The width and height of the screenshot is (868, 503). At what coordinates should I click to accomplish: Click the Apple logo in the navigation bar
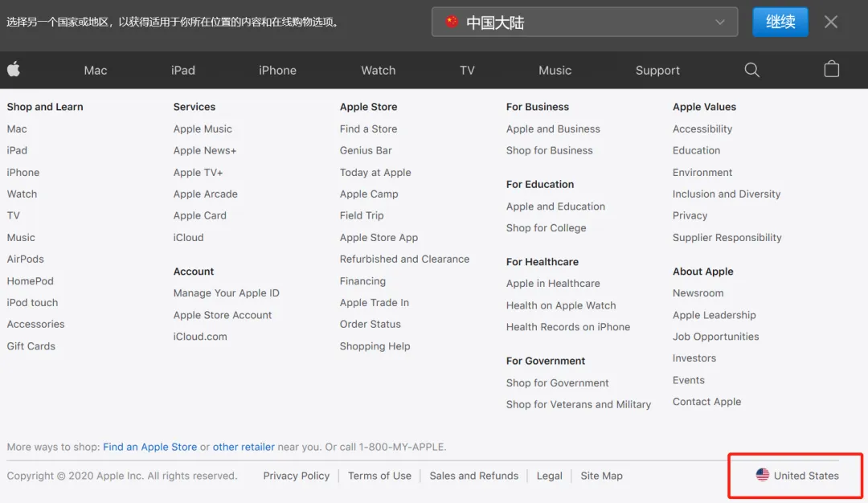pyautogui.click(x=14, y=70)
